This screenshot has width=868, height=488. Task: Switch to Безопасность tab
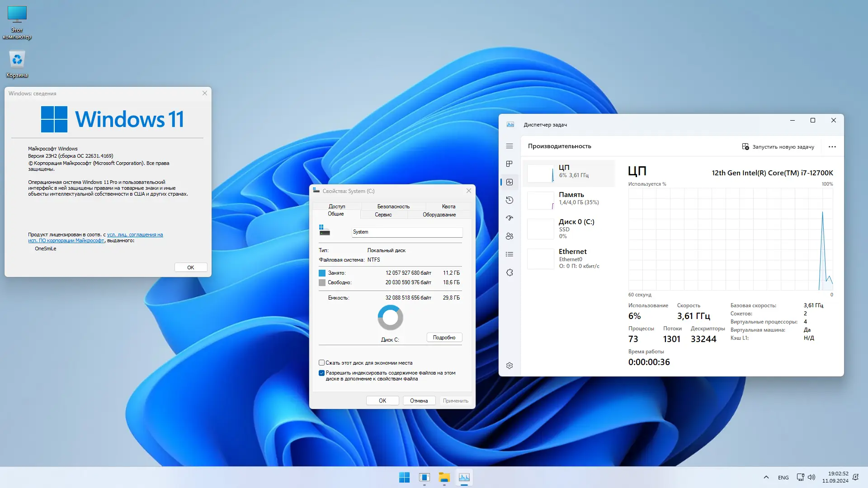(393, 206)
